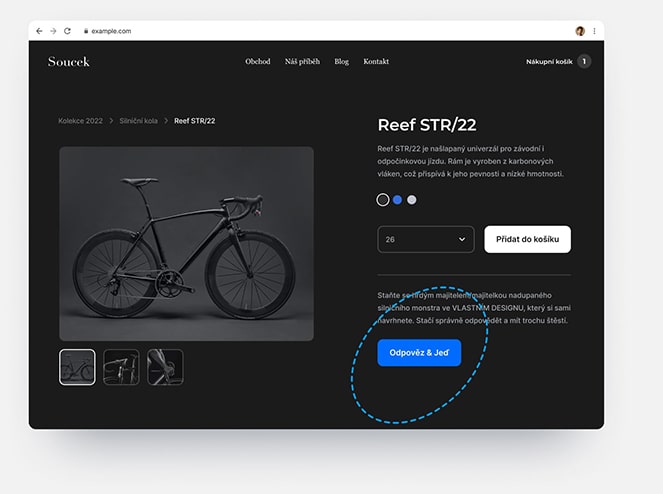Click the browser forward arrow
The image size is (663, 494).
click(53, 31)
